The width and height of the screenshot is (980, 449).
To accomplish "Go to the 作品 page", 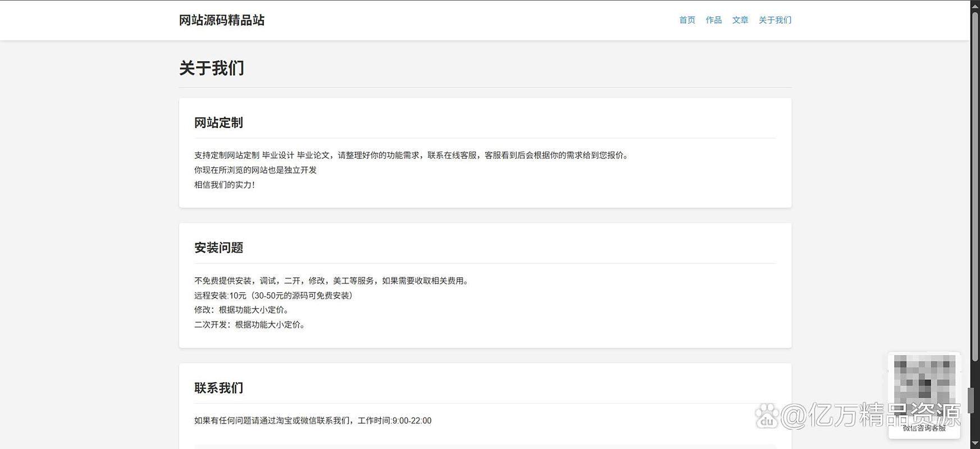I will point(713,20).
